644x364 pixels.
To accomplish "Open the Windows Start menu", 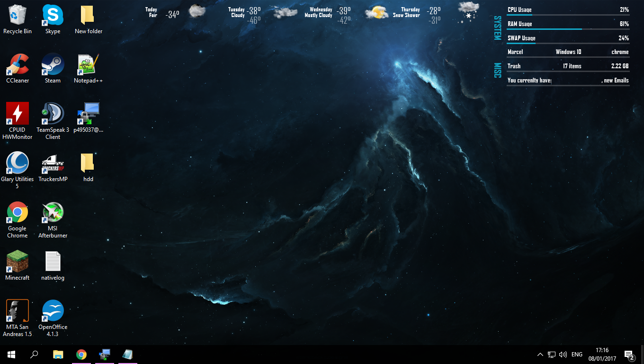I will tap(11, 355).
